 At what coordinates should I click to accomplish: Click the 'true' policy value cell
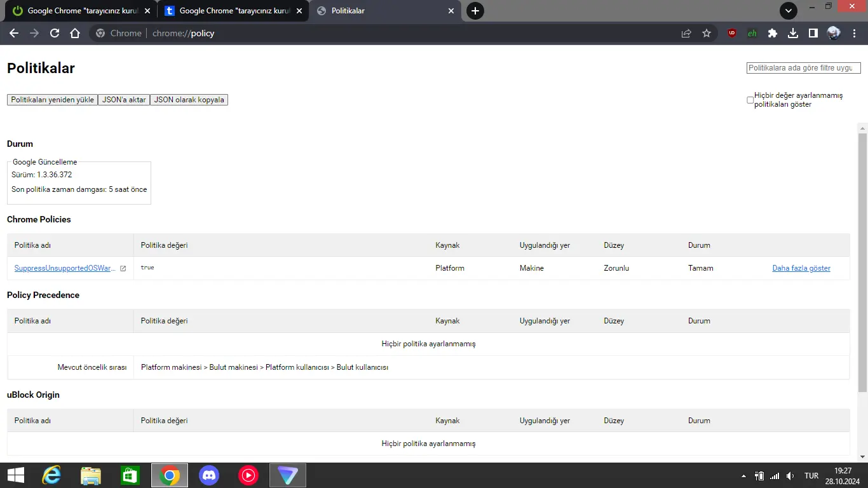147,268
